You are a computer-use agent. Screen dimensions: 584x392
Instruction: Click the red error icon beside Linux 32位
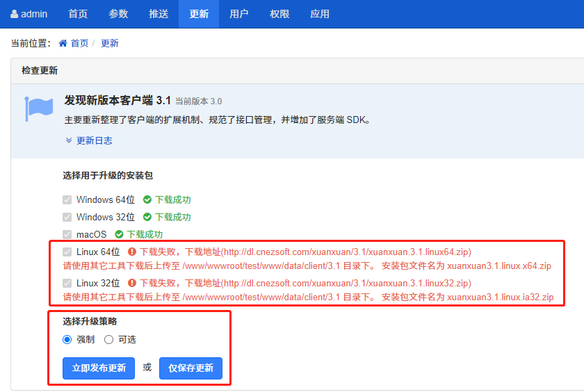click(132, 284)
